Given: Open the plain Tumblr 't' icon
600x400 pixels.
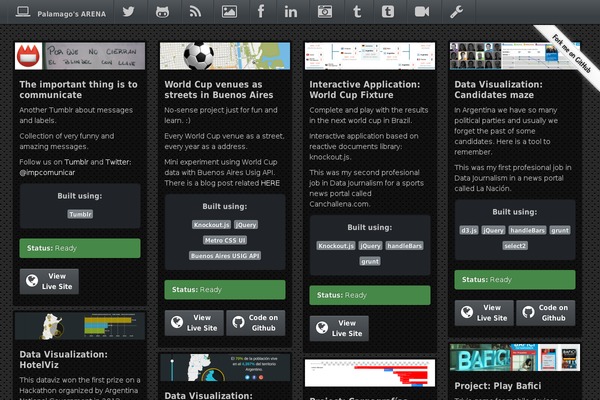Looking at the screenshot, I should pyautogui.click(x=357, y=12).
